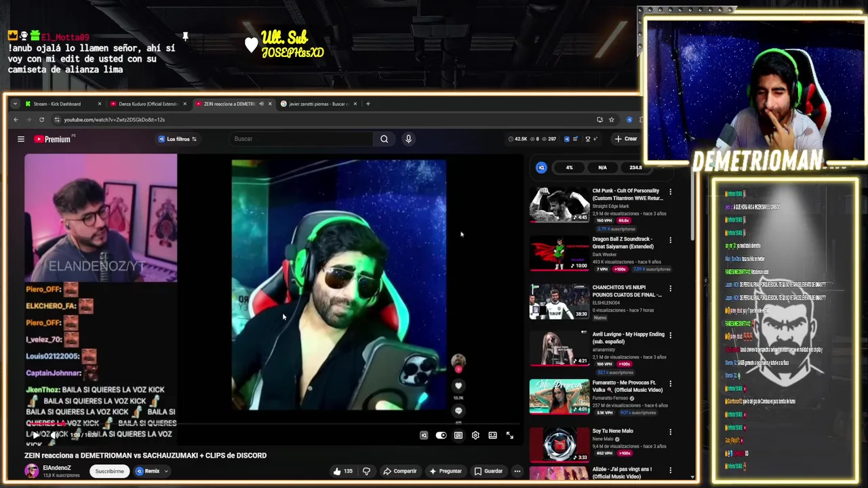
Task: Open options for Soy Tu Nene Malo video
Action: pos(671,432)
